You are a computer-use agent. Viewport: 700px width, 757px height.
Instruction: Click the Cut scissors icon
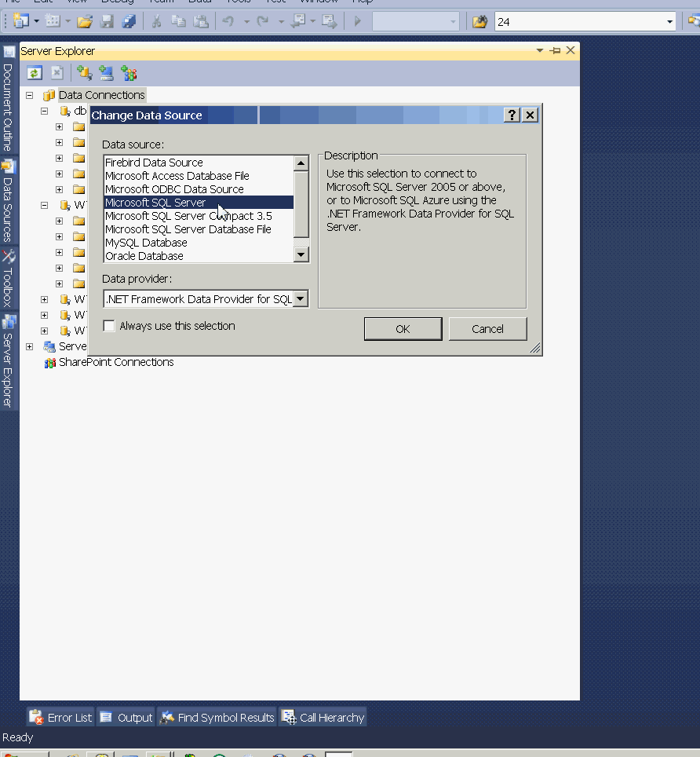point(156,22)
